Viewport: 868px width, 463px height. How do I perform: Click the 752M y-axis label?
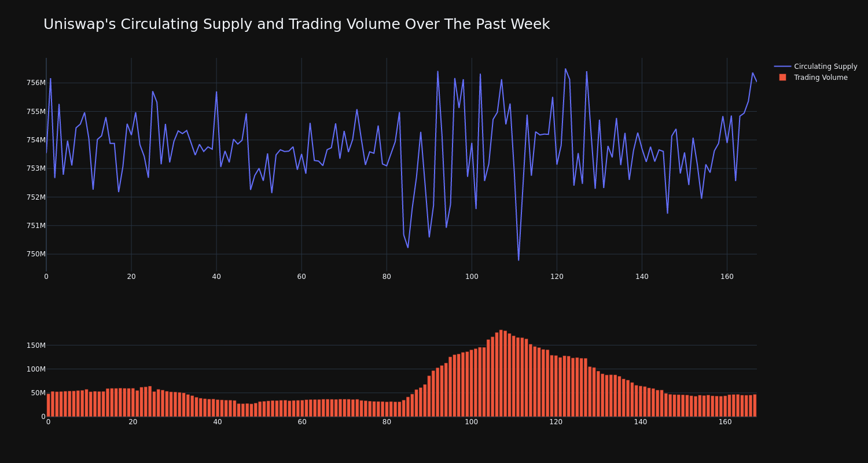point(36,197)
